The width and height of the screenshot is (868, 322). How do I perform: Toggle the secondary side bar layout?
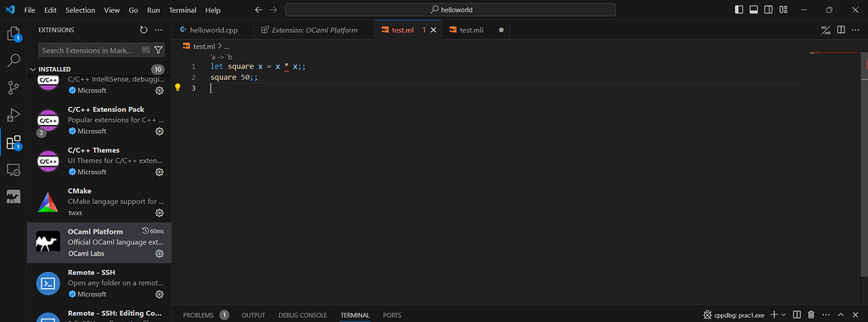(769, 9)
